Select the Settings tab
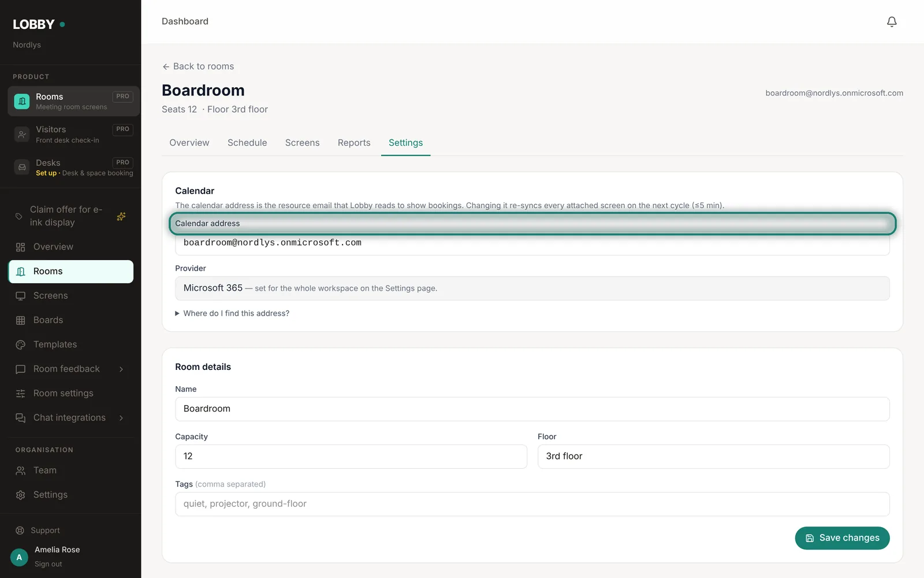 tap(405, 143)
